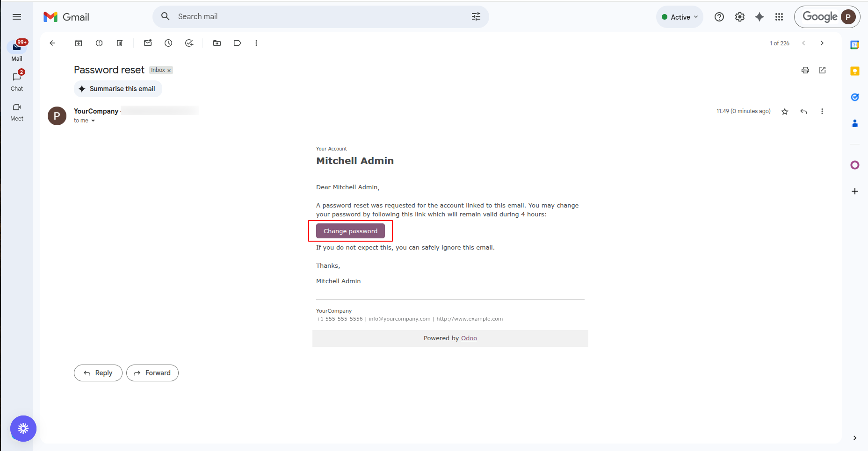Open the main menu hamburger icon

17,17
